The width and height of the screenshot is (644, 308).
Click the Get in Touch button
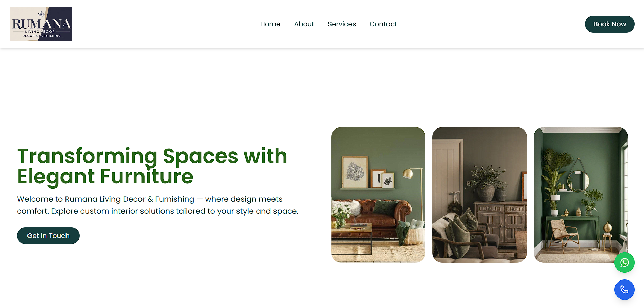tap(48, 236)
